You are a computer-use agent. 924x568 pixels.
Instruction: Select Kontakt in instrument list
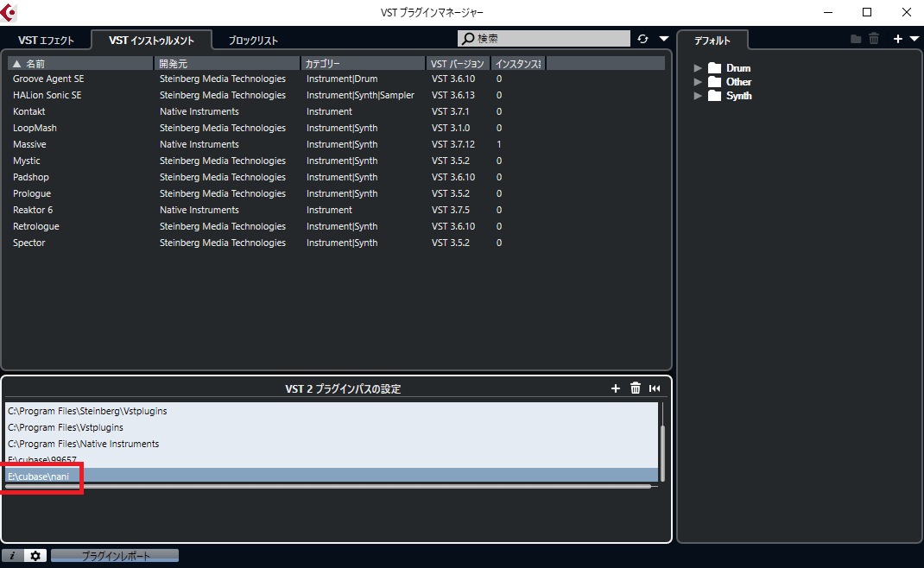pos(336,111)
